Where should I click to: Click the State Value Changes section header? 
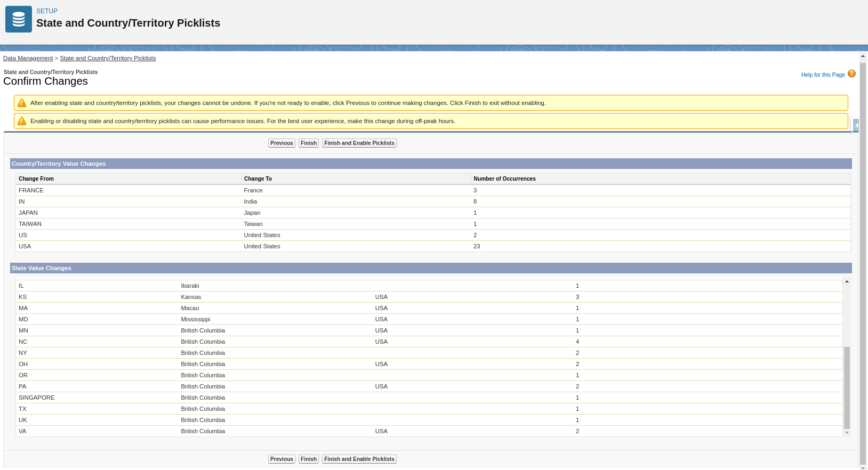pyautogui.click(x=431, y=268)
